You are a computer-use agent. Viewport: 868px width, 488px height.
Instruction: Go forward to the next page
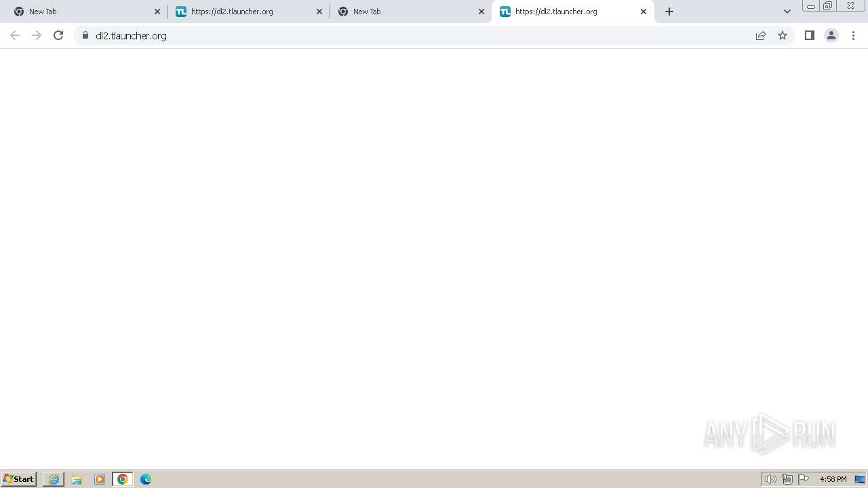pyautogui.click(x=37, y=35)
